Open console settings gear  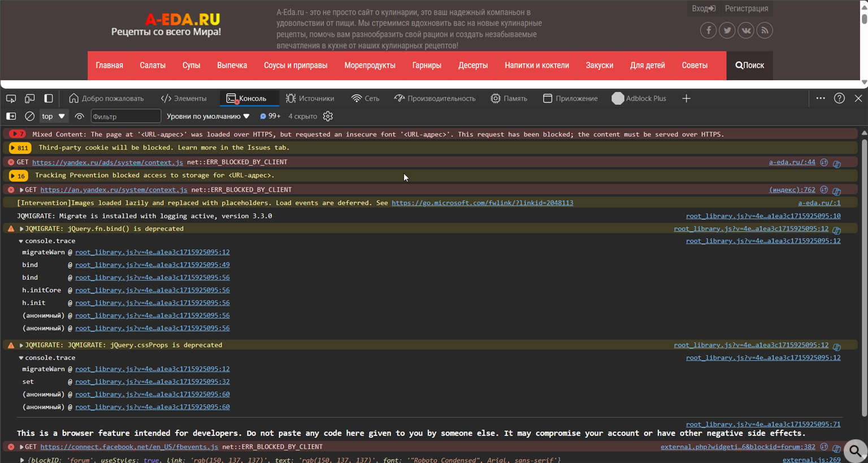pos(328,116)
